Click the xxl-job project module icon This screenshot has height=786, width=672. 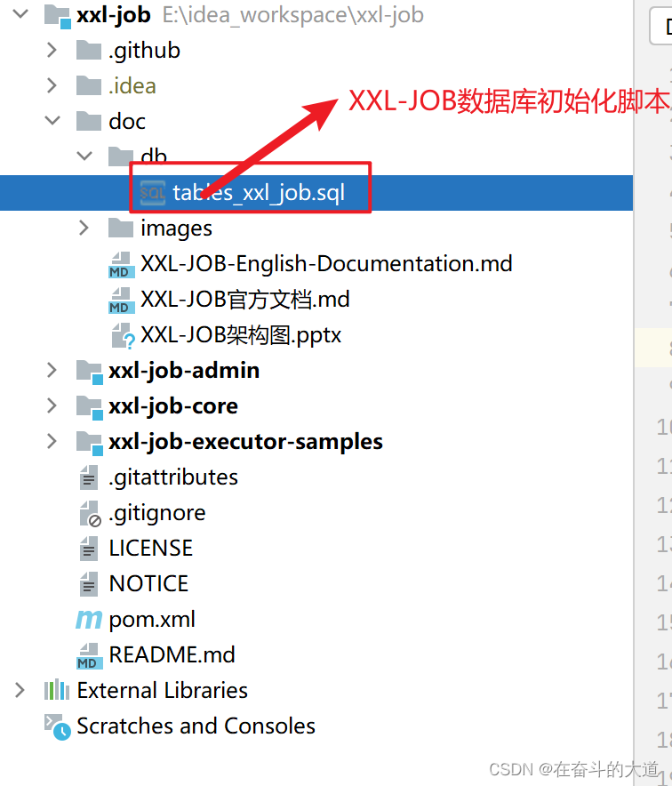(57, 15)
